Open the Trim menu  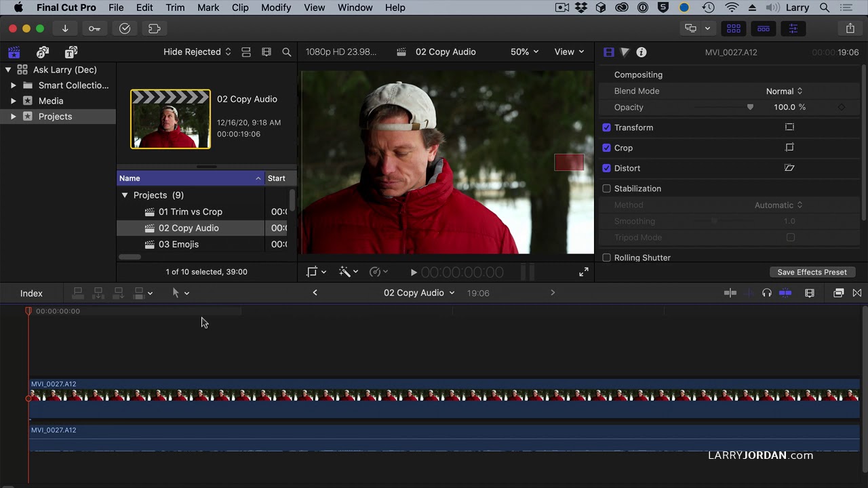coord(175,7)
